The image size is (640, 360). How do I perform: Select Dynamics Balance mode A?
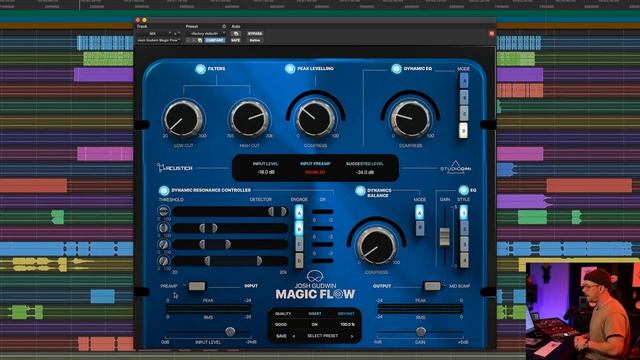pyautogui.click(x=420, y=213)
